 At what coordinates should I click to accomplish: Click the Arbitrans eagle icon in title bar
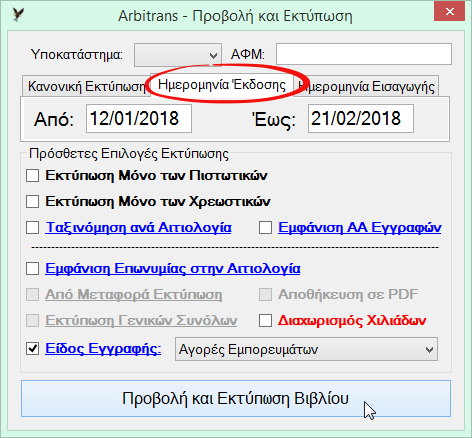pyautogui.click(x=18, y=15)
